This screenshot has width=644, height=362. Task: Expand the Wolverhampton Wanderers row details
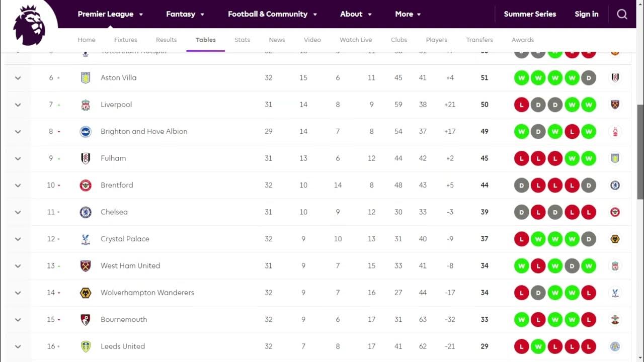[18, 293]
